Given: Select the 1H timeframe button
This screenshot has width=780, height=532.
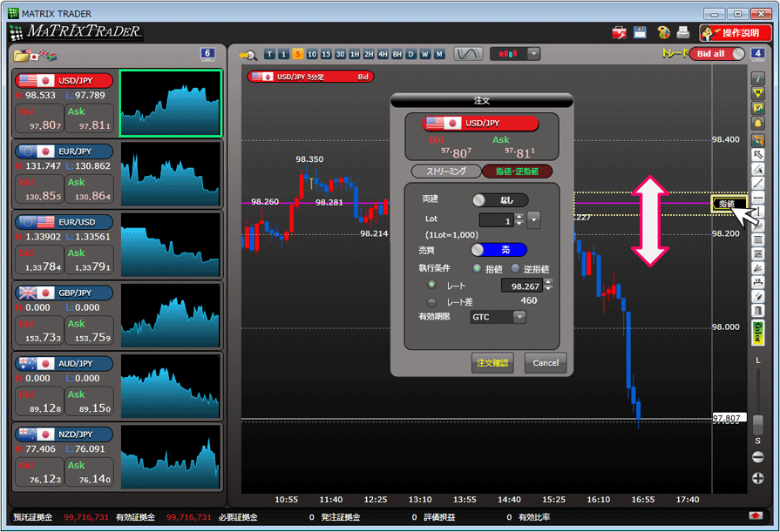Looking at the screenshot, I should [x=354, y=54].
